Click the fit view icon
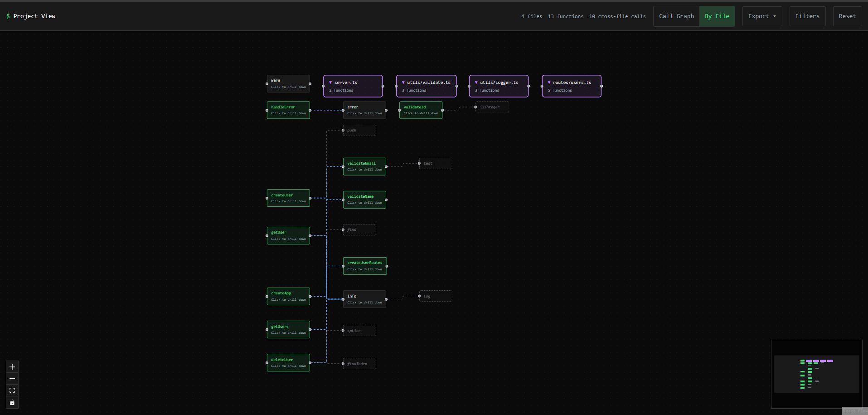The width and height of the screenshot is (868, 415). click(x=12, y=391)
